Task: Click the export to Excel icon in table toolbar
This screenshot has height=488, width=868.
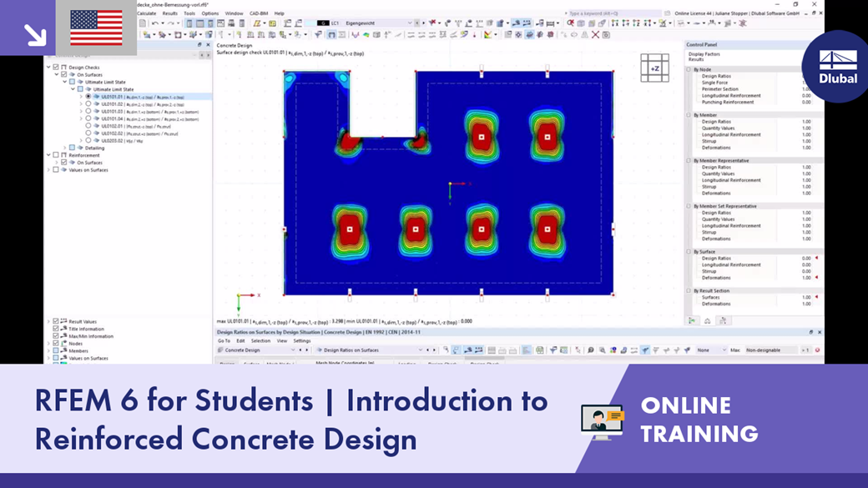Action: click(x=540, y=350)
